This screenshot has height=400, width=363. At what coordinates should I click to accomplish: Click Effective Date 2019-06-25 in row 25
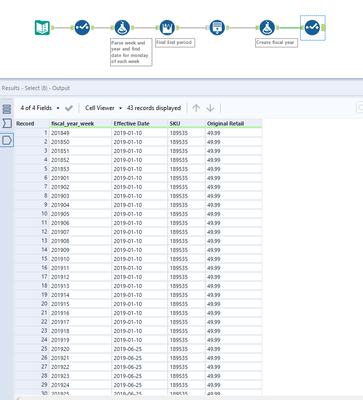click(x=140, y=349)
